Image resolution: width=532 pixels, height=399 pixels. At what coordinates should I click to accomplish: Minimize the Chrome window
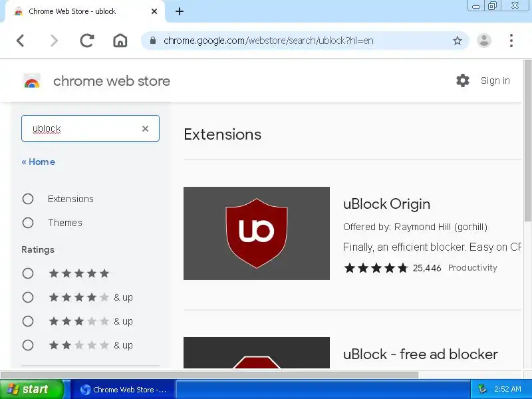(475, 6)
